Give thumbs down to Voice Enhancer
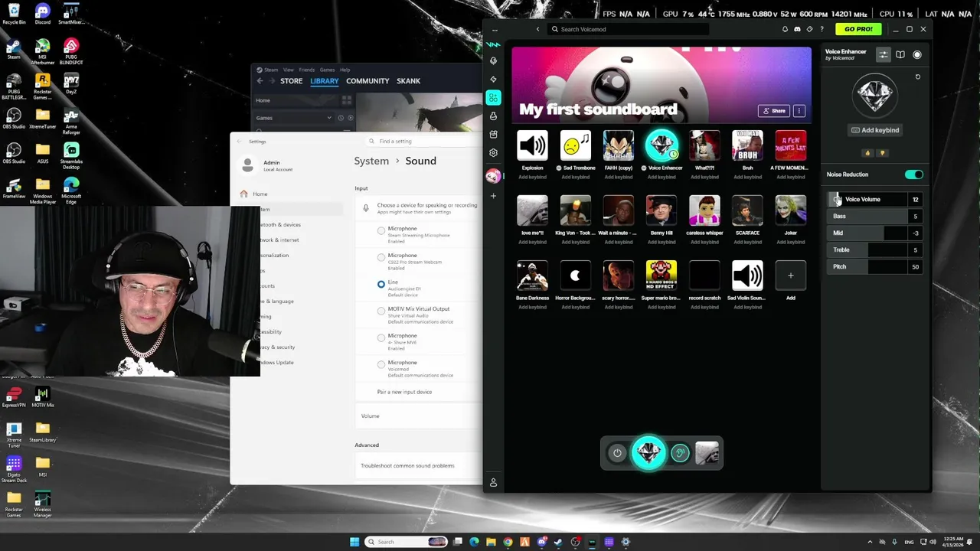 882,153
